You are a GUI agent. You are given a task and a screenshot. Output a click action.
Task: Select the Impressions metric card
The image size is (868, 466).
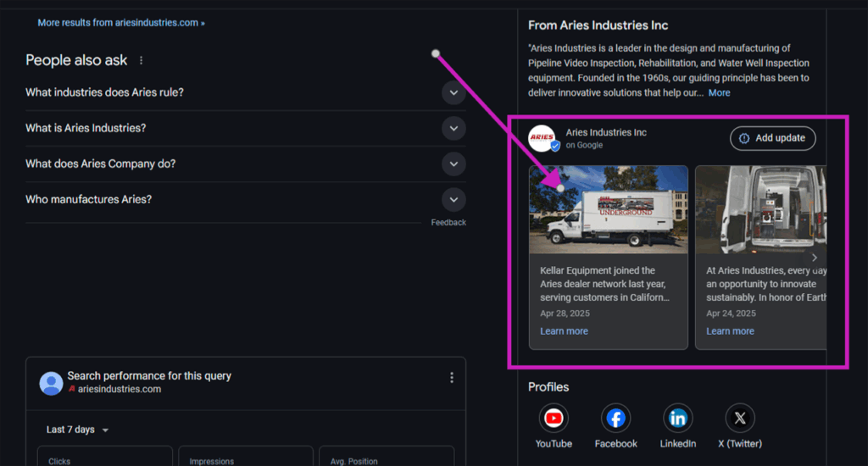click(246, 456)
